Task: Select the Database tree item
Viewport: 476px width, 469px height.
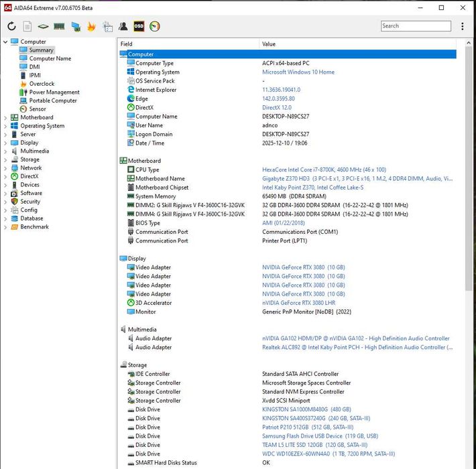Action: 32,218
